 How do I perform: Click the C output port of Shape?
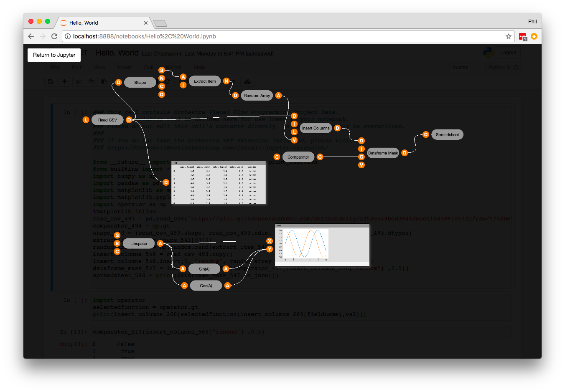pyautogui.click(x=162, y=86)
